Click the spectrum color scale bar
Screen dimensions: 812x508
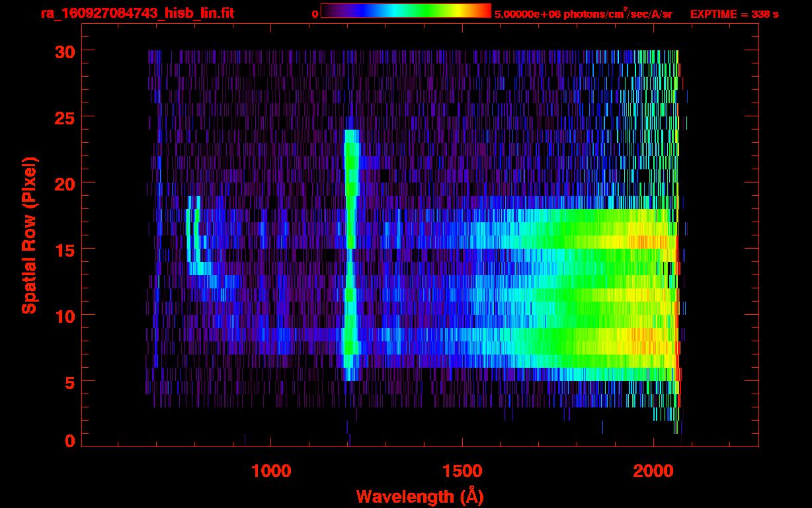tap(406, 11)
